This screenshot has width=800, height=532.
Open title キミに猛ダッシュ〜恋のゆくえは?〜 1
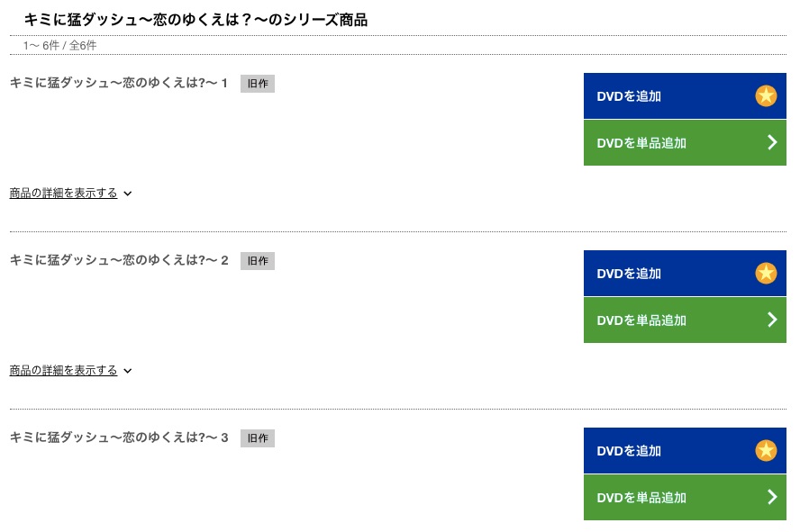click(118, 83)
